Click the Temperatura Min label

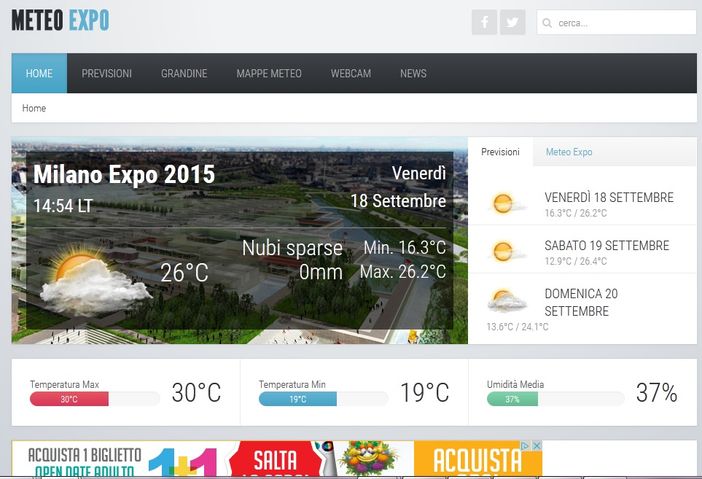(x=292, y=384)
